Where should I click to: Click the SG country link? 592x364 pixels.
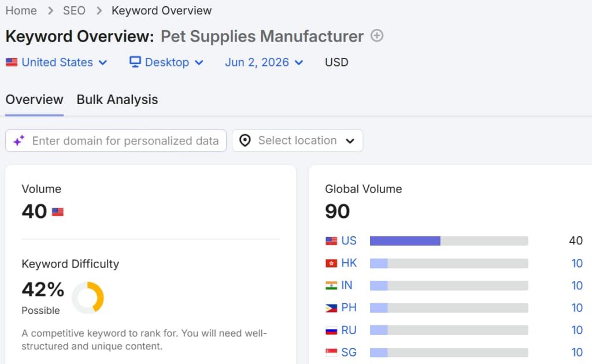click(x=349, y=352)
